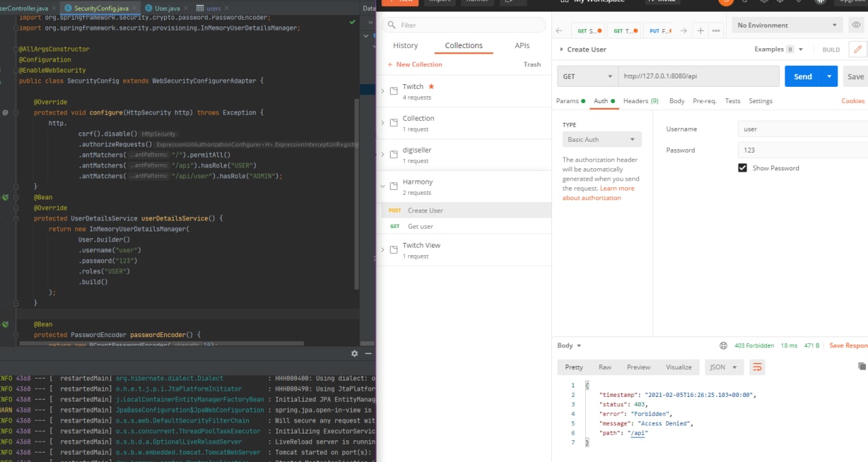868x462 pixels.
Task: Hide the IntelliJ console panel with minus icon
Action: pos(368,353)
